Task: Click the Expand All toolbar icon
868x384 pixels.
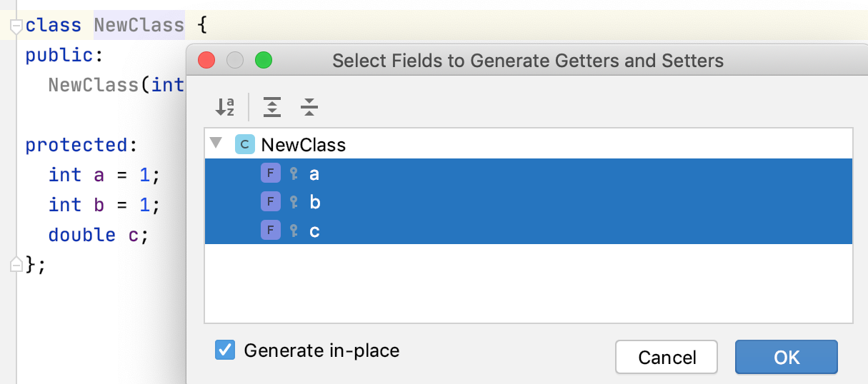Action: tap(272, 107)
